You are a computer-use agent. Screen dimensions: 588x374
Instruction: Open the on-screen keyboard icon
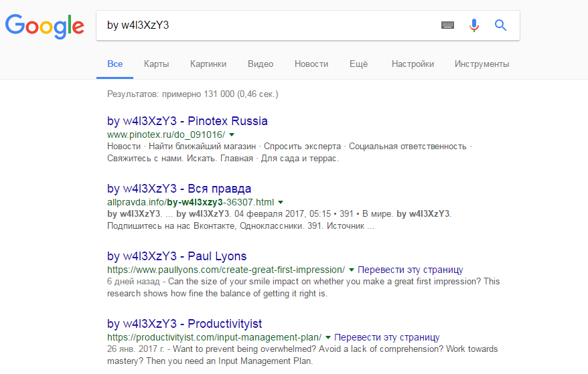[x=447, y=25]
